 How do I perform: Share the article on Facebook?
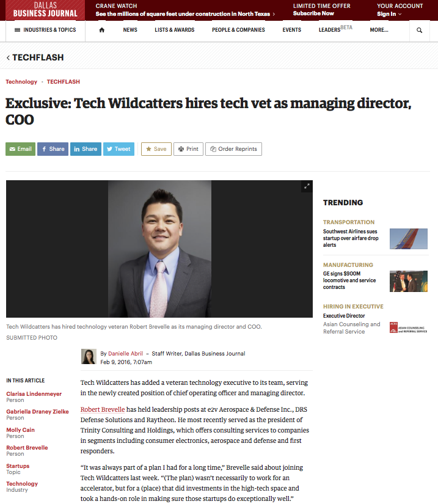[x=53, y=149]
